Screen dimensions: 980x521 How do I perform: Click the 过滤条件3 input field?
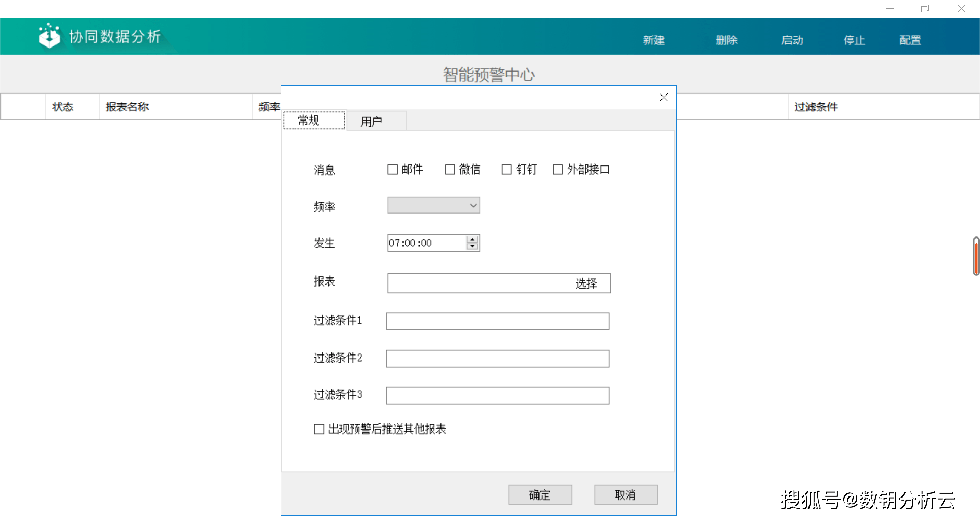point(498,395)
